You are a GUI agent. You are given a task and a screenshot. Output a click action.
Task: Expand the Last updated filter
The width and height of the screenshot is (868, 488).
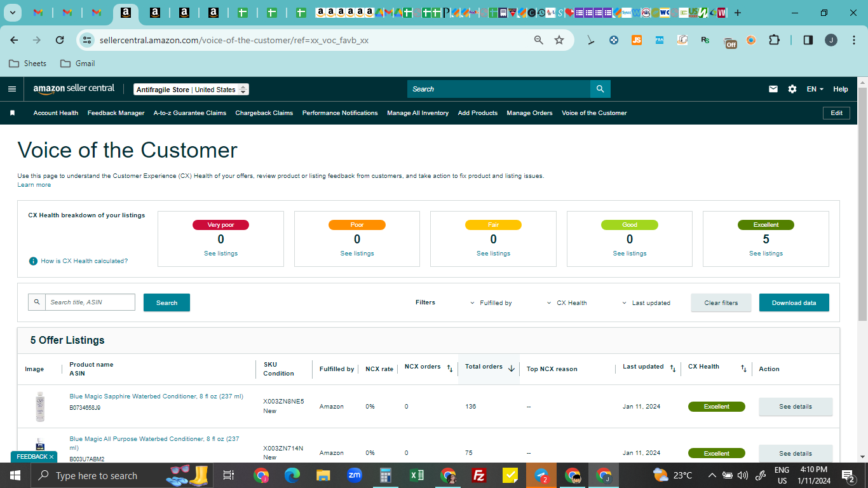point(646,303)
